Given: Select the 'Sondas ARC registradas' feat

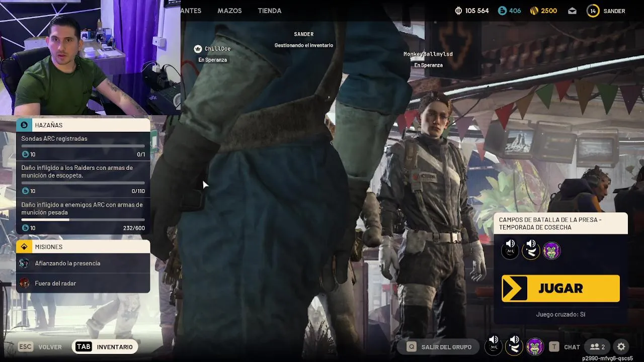Looking at the screenshot, I should pyautogui.click(x=83, y=146).
